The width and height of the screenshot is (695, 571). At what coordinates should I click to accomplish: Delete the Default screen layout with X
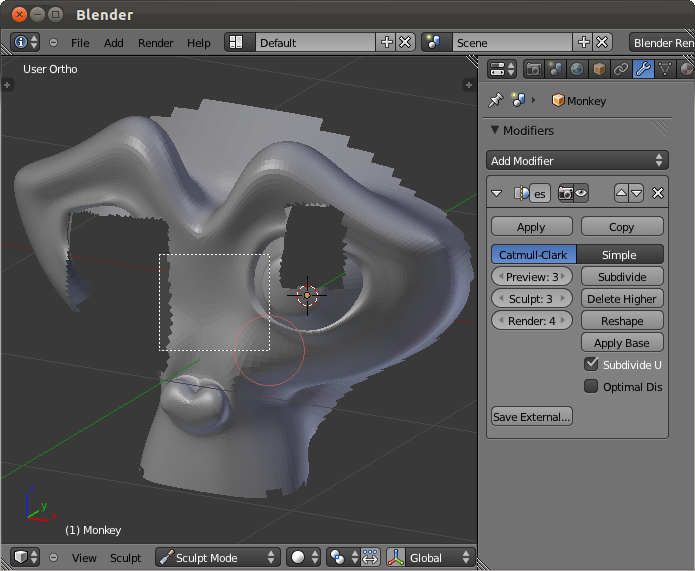405,43
